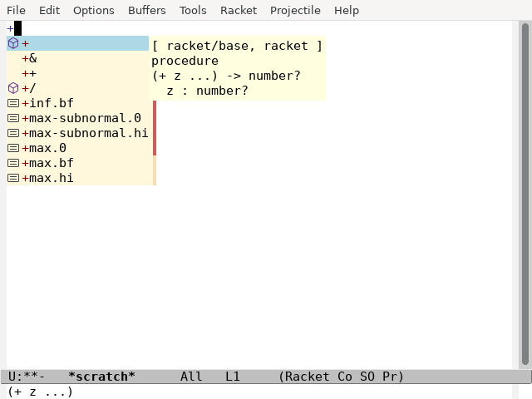Click the lines icon beside +max-subnormal.0
This screenshot has width=532, height=399.
coord(13,118)
